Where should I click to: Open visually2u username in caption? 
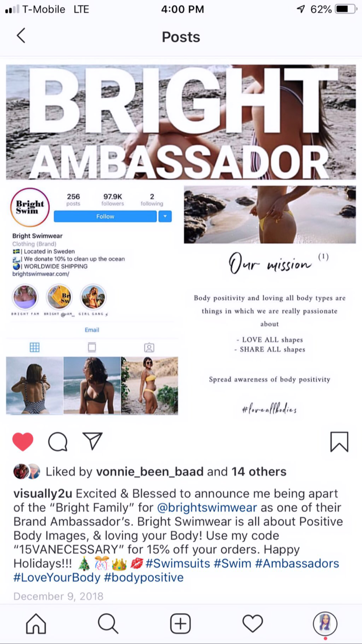click(43, 494)
